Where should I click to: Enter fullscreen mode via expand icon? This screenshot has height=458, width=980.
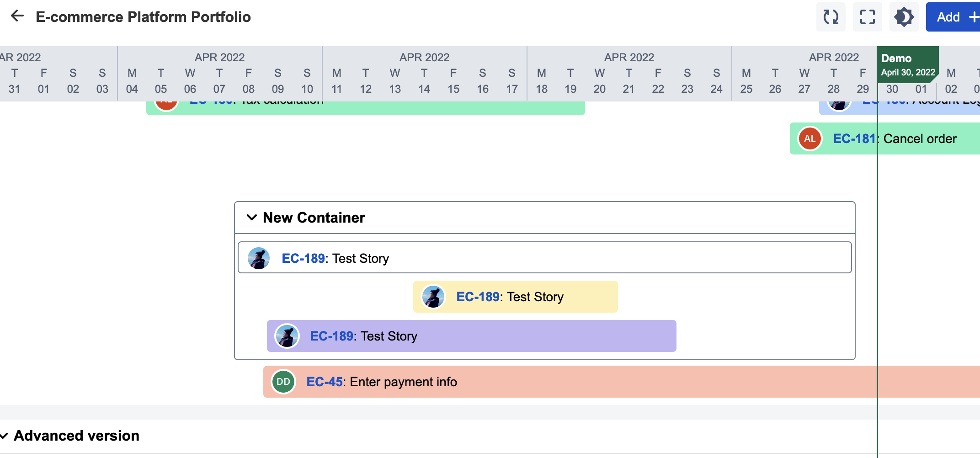[x=867, y=17]
